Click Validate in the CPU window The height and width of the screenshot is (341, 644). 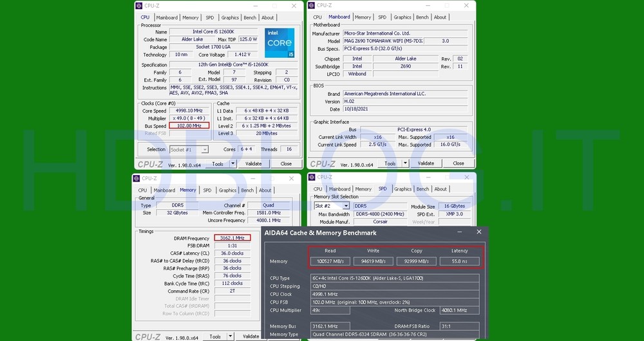click(253, 163)
